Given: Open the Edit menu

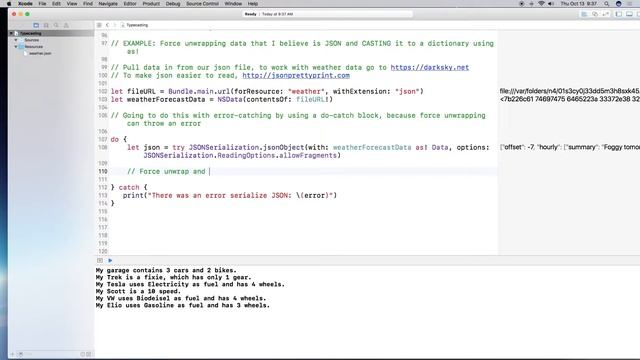Looking at the screenshot, I should tap(56, 4).
